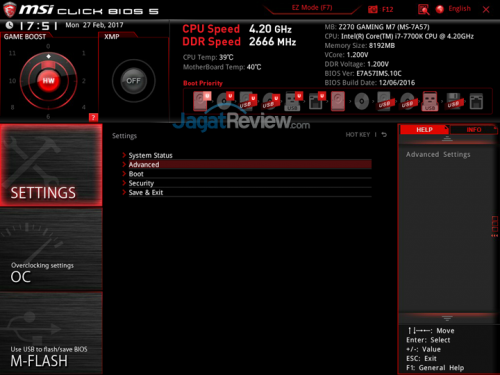Click the BIOS Ver: E7A57IMS.10C line

(363, 73)
